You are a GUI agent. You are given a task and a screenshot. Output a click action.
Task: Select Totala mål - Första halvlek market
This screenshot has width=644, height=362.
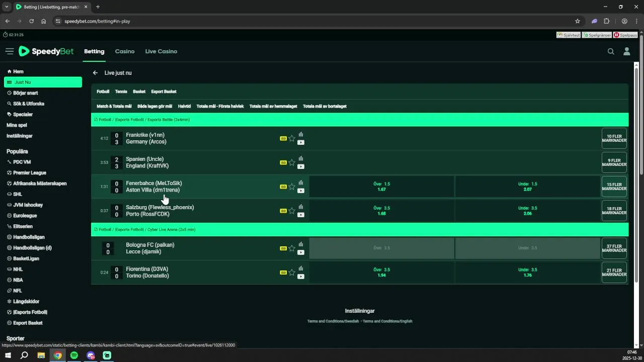coord(220,106)
